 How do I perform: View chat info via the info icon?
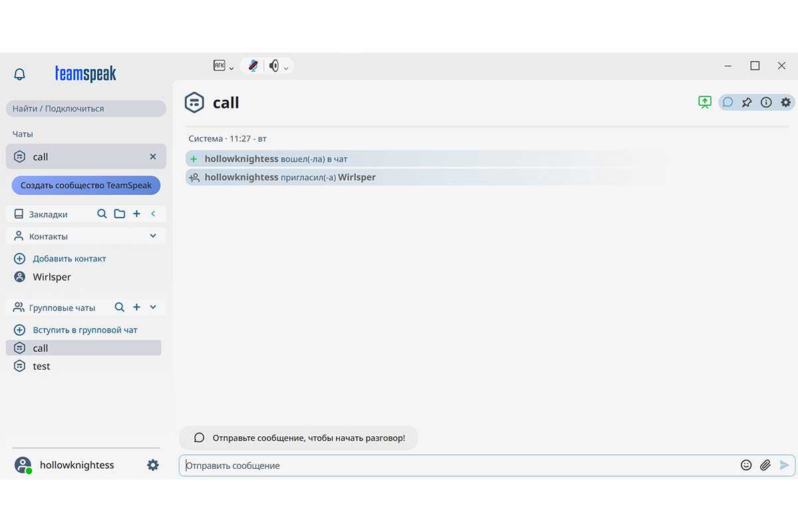point(766,102)
